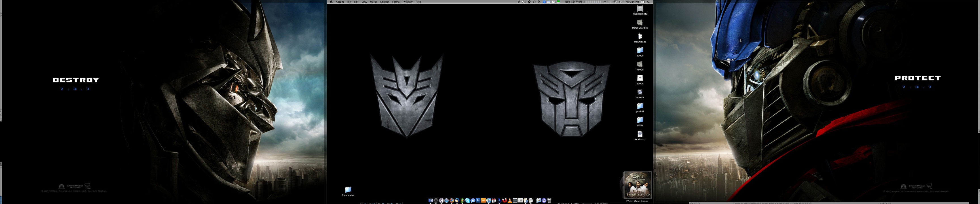The height and width of the screenshot is (204, 980).
Task: Launch Illustrator Ai icon in Dock
Action: coord(483,200)
